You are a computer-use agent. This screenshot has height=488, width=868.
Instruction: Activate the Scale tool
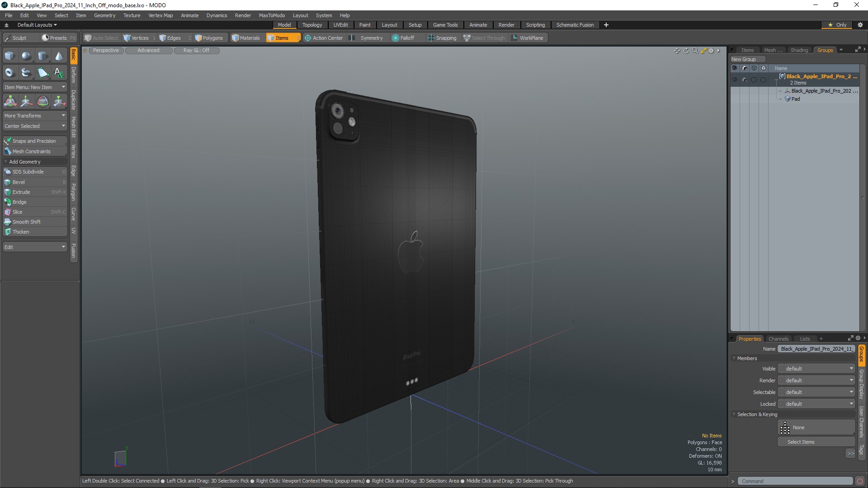tap(59, 101)
